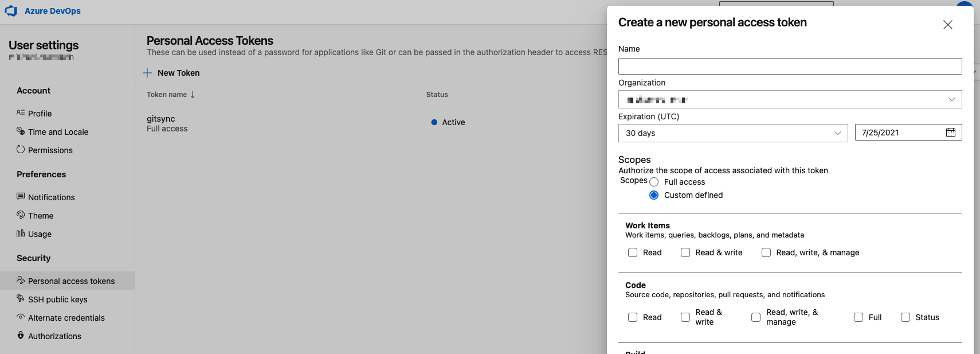Click the Usage chart icon
980x354 pixels.
pos(21,234)
